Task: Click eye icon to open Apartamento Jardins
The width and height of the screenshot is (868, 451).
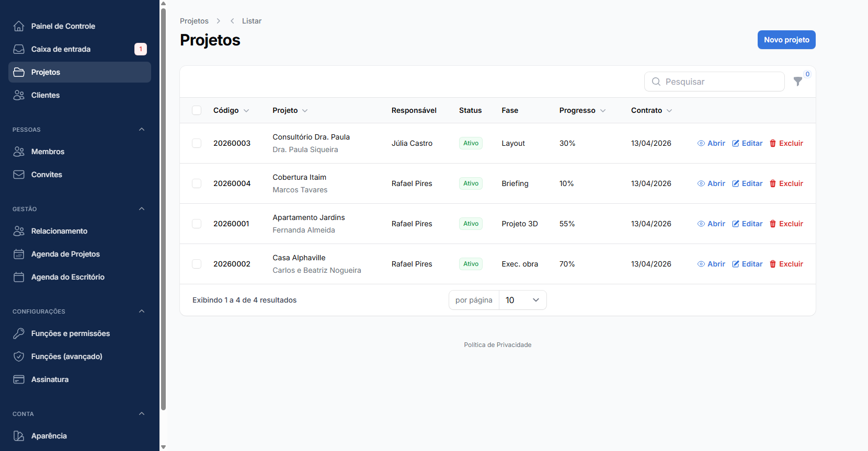Action: point(701,224)
